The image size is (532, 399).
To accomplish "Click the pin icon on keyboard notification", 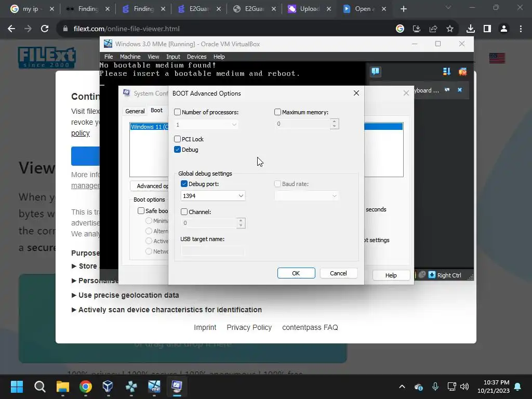I will (447, 90).
